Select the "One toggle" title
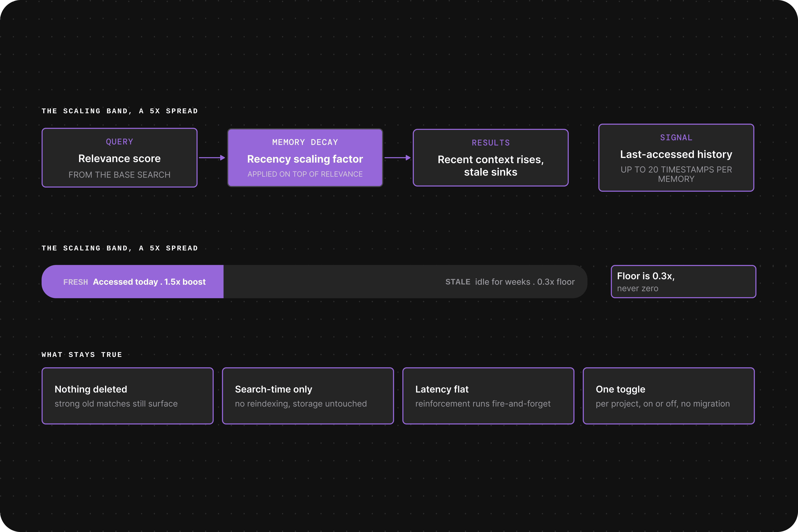The height and width of the screenshot is (532, 798). (620, 389)
